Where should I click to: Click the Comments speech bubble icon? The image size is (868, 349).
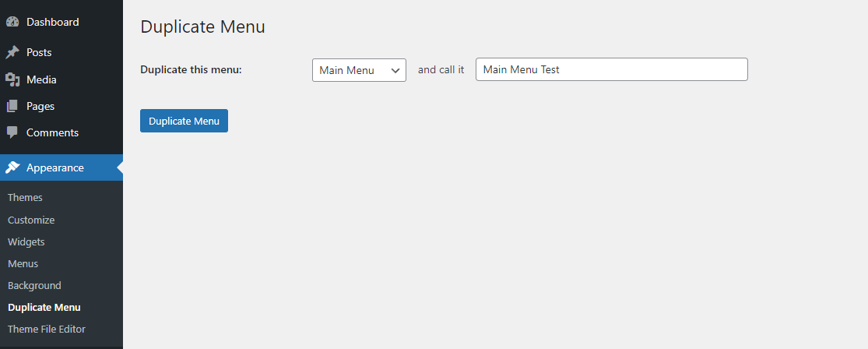(x=12, y=132)
